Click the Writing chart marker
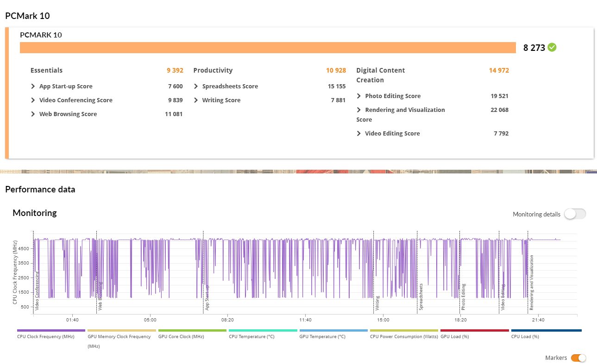Viewport: 597px width, 364px height. [377, 302]
